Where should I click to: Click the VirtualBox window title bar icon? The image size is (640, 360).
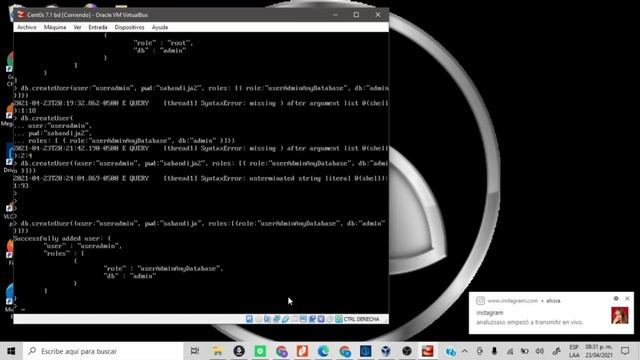click(x=21, y=15)
